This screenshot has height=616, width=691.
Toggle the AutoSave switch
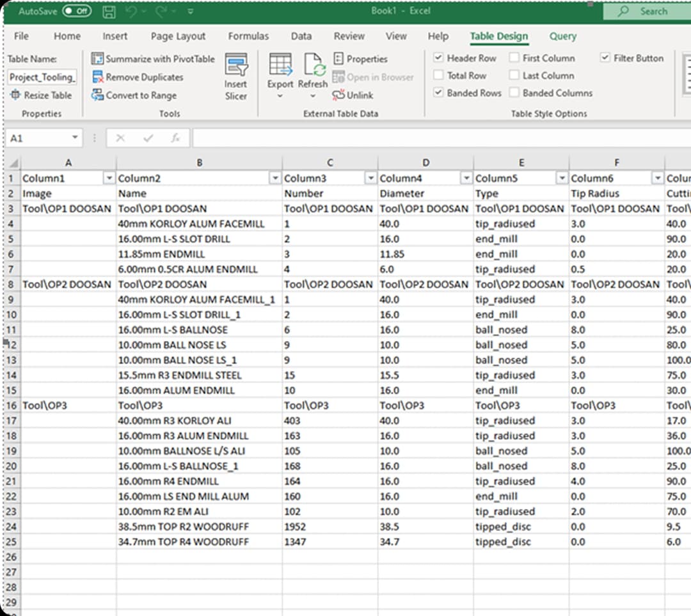coord(77,12)
